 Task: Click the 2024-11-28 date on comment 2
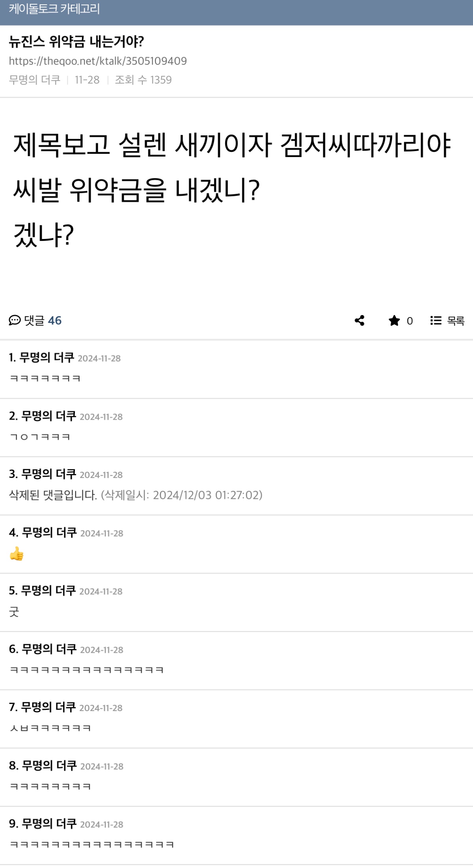coord(101,417)
